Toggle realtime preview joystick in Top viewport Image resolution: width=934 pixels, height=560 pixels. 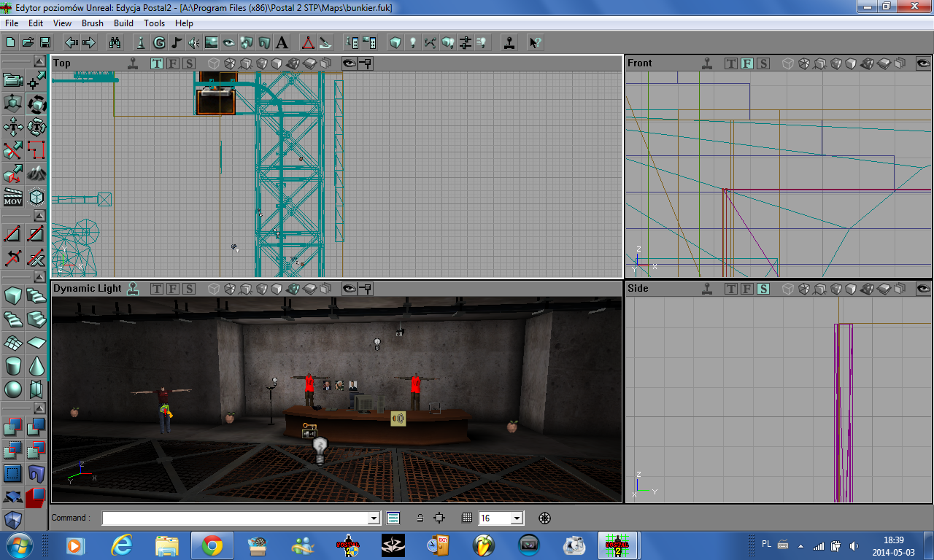(x=133, y=63)
